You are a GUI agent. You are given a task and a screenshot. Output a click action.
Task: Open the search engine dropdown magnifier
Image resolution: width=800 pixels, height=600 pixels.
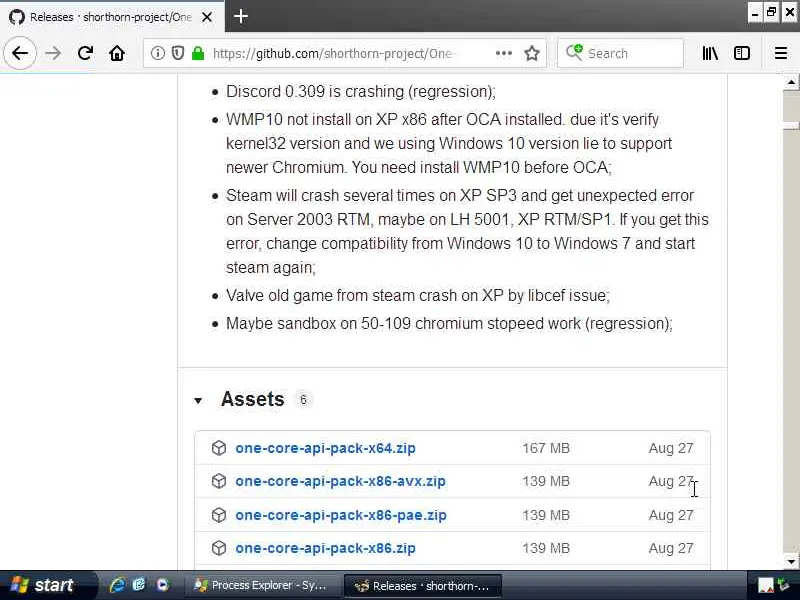tap(574, 54)
